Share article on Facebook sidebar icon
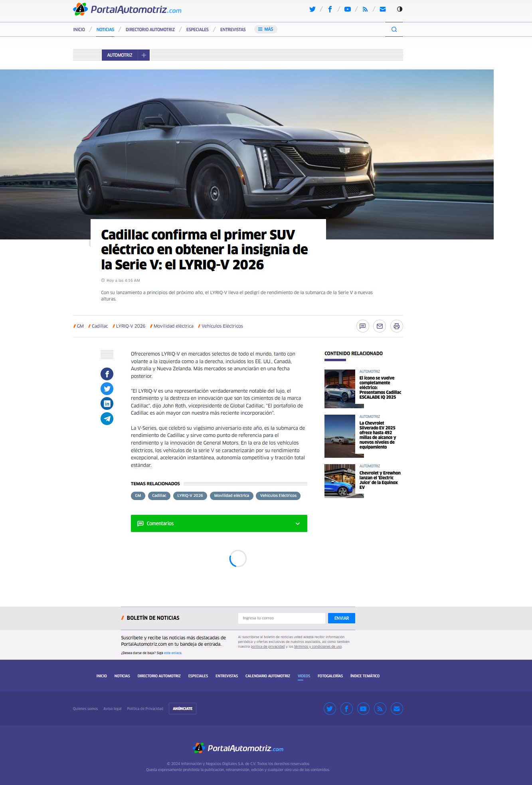Screen dimensions: 532x785 click(107, 374)
